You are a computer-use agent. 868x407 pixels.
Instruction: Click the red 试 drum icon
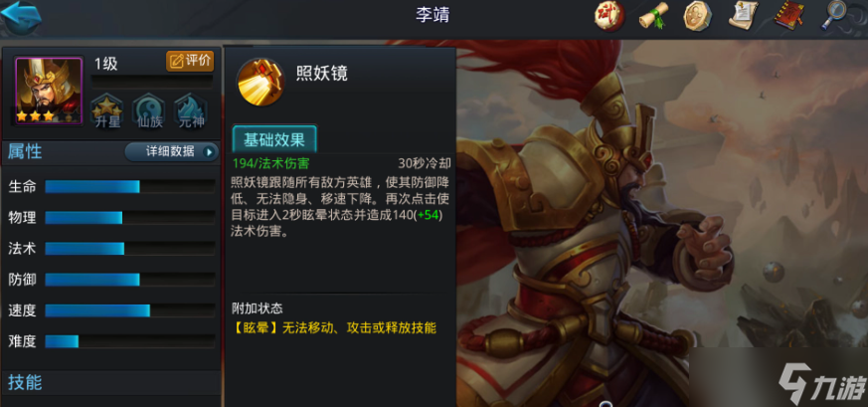(608, 16)
